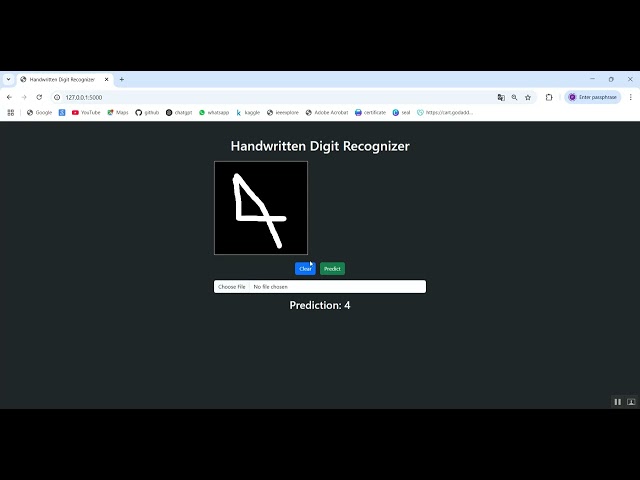
Task: Reload the page
Action: (39, 97)
